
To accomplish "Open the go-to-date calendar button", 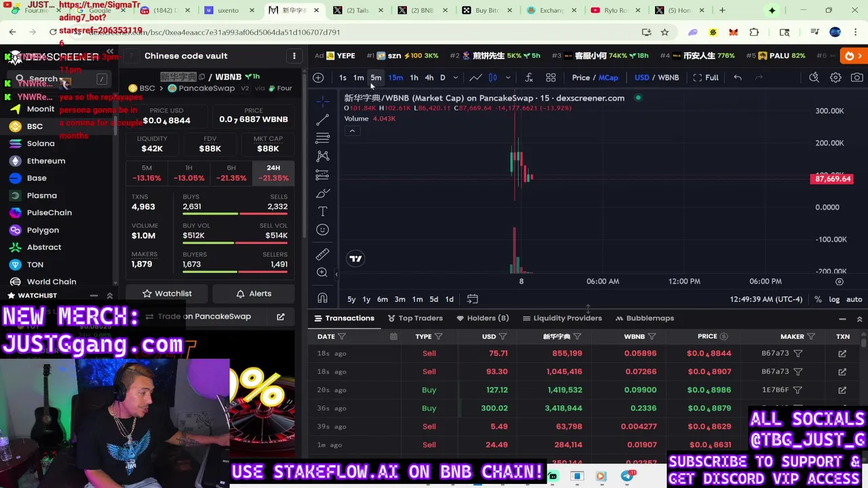I will tap(473, 299).
